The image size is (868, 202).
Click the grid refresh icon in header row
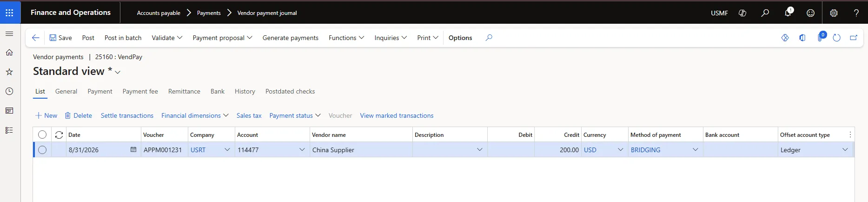(59, 135)
